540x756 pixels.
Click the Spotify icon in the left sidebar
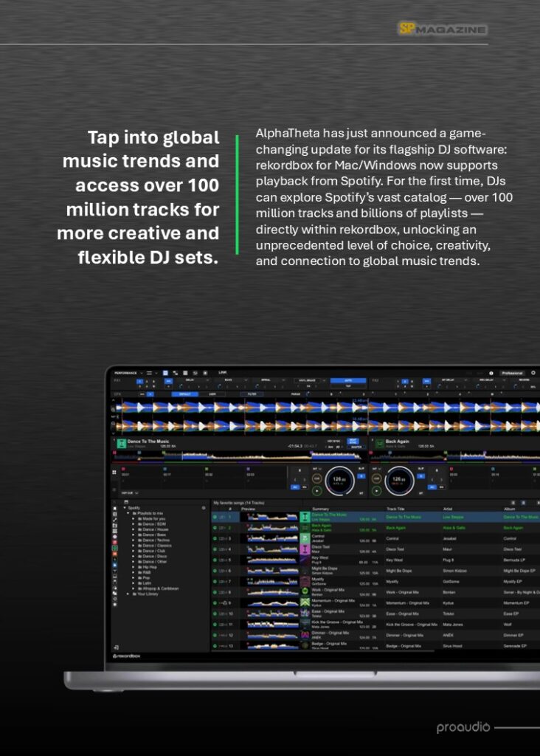click(x=115, y=549)
